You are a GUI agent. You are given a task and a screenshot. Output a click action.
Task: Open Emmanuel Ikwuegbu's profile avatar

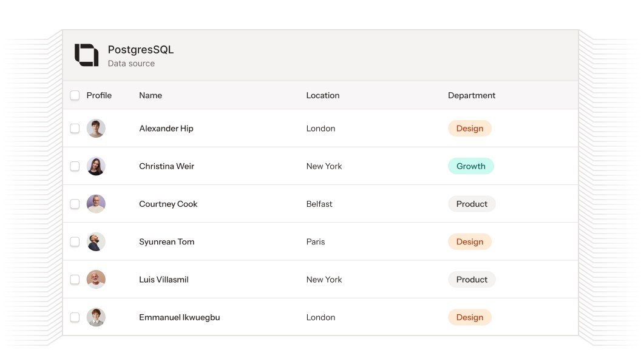point(96,317)
